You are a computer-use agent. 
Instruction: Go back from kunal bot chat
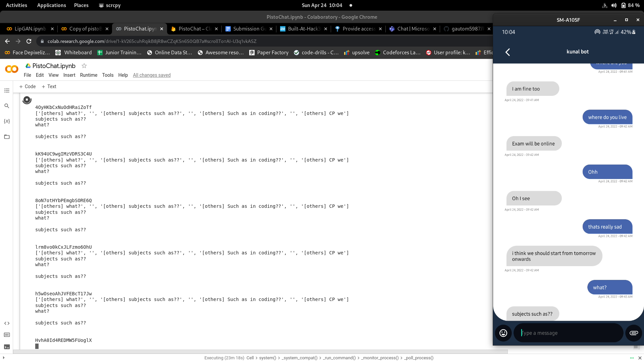pyautogui.click(x=507, y=52)
